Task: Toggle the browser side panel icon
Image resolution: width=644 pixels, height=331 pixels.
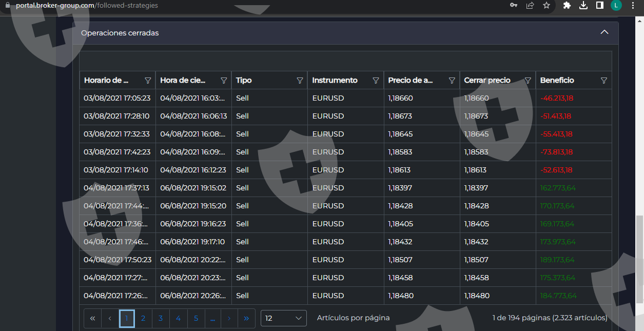Action: pos(599,6)
